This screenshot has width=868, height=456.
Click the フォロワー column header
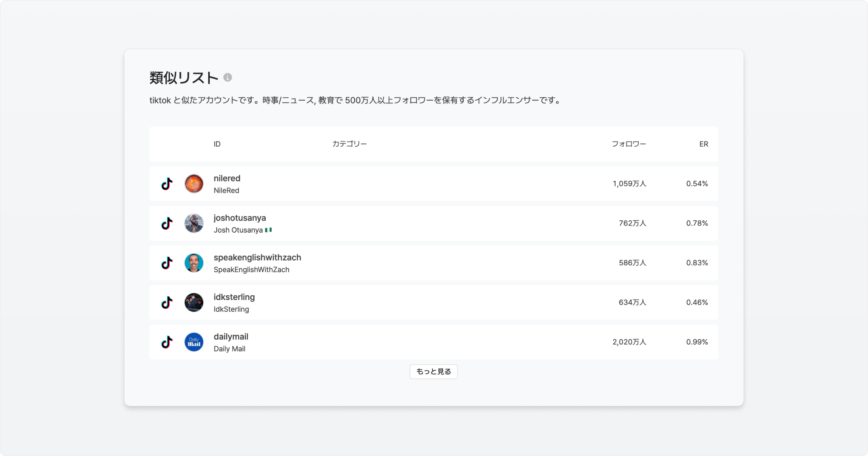(x=629, y=144)
